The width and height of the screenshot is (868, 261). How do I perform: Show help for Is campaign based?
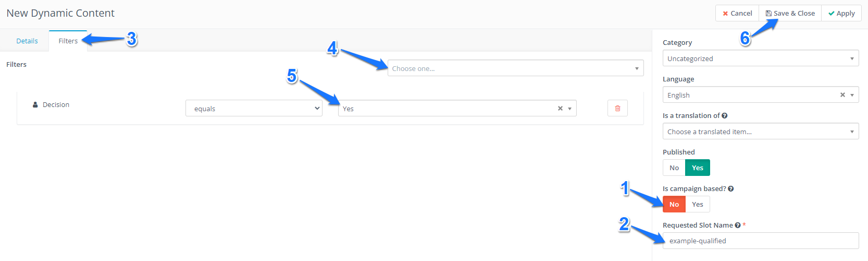click(731, 189)
